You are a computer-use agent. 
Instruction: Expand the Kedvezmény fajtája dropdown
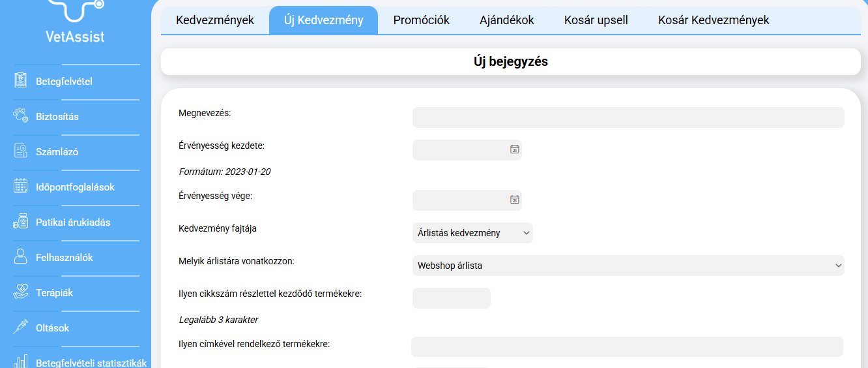(x=472, y=233)
